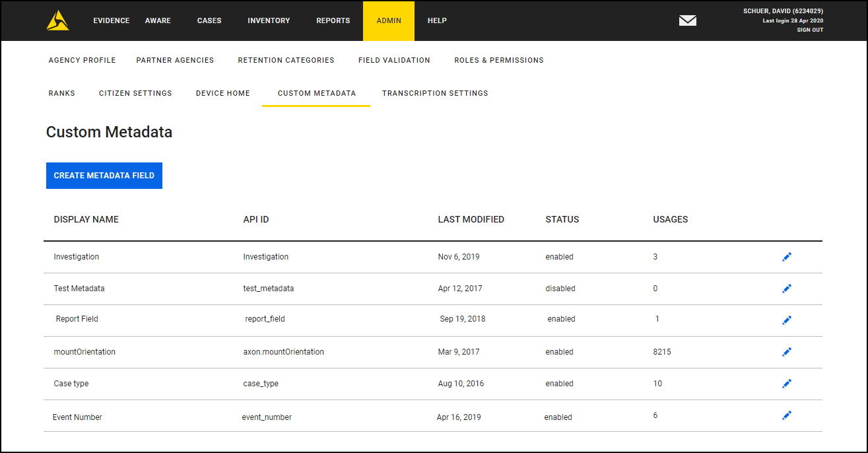This screenshot has width=868, height=453.
Task: Open the HELP menu
Action: (436, 20)
